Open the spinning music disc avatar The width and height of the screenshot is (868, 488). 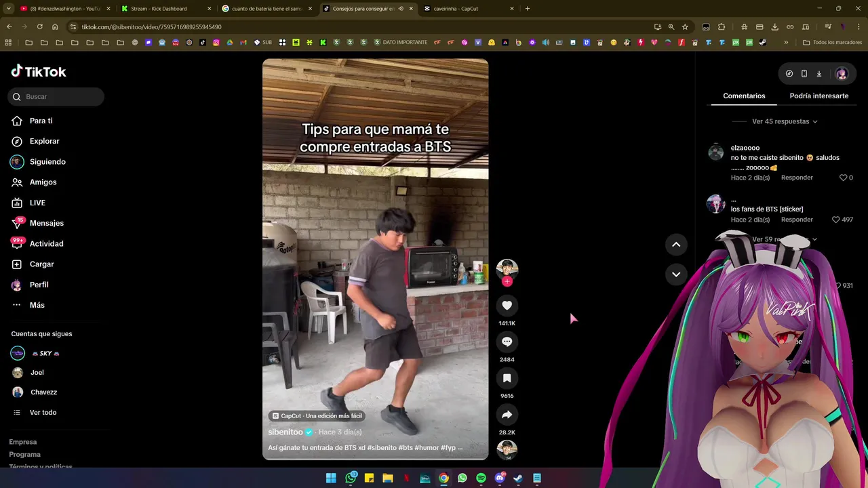[x=507, y=450]
